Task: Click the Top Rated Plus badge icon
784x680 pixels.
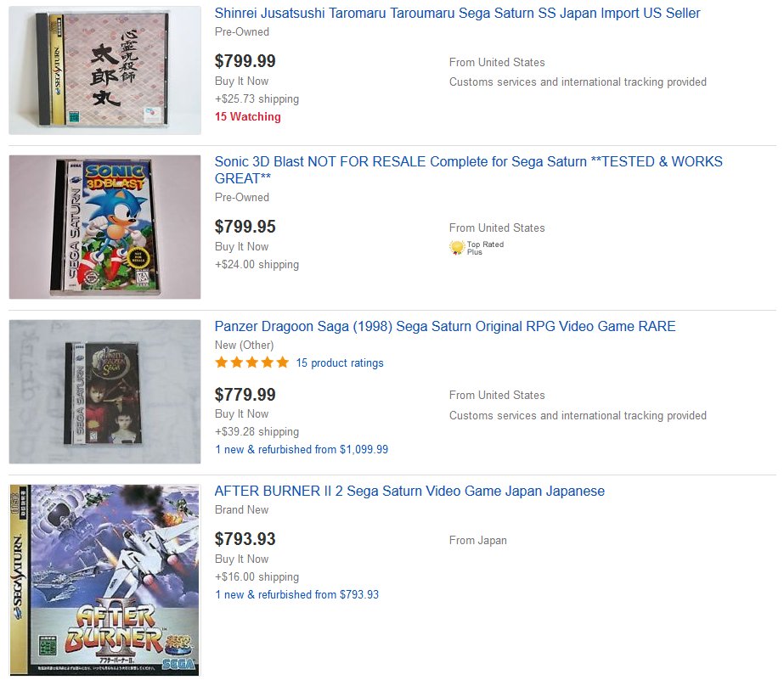Action: [x=457, y=248]
